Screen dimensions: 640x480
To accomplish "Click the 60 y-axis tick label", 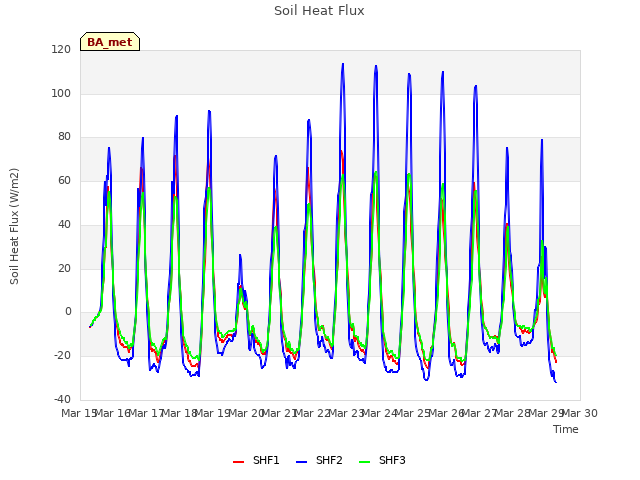I will coord(64,180).
